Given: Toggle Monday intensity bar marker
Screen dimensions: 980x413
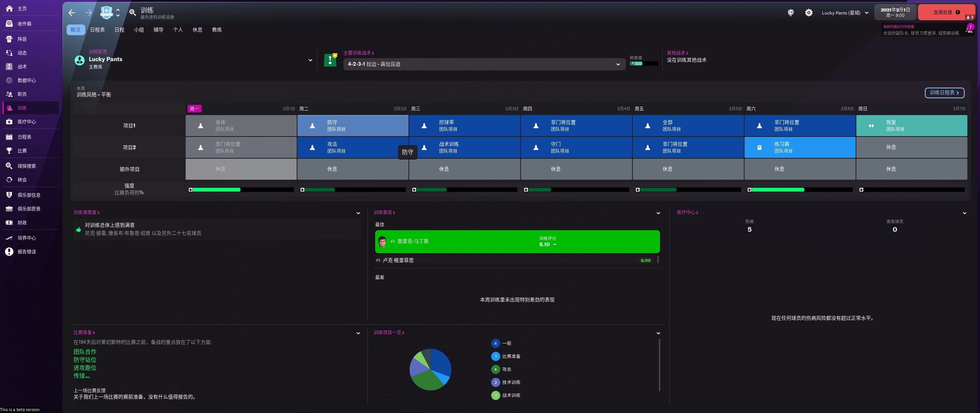Looking at the screenshot, I should [191, 190].
